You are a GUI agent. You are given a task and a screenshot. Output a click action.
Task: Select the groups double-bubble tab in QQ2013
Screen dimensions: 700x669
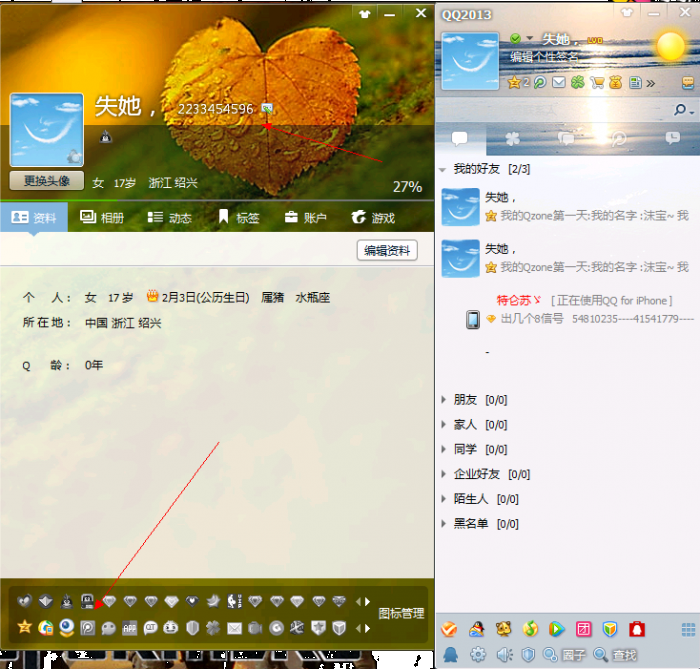pos(566,139)
